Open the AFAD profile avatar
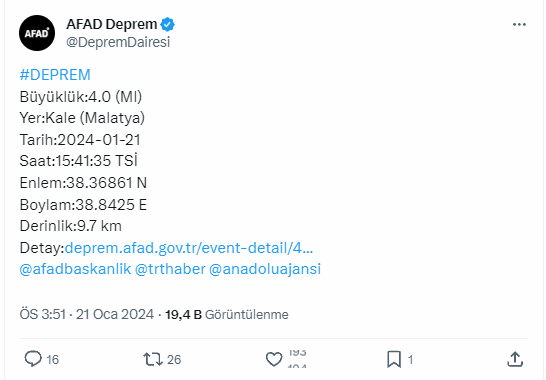Image resolution: width=546 pixels, height=380 pixels. point(37,33)
